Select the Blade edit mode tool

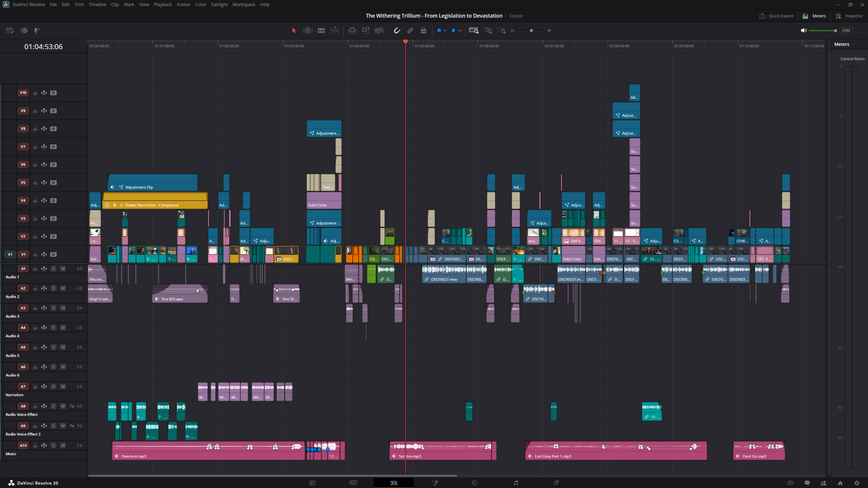[x=321, y=30]
